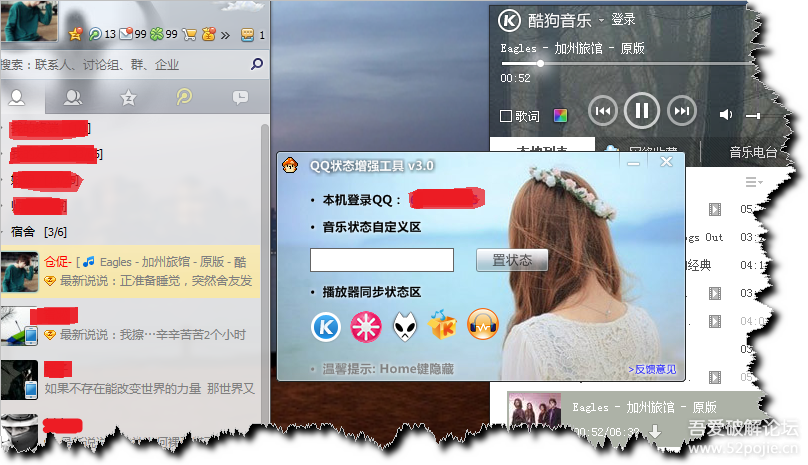Open the groups tab in QQ panel
The image size is (808, 465).
point(73,97)
